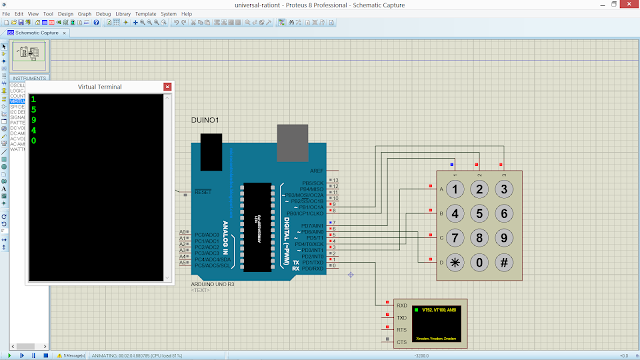Select the 2D circle drawing tool
The width and height of the screenshot is (640, 360).
[x=4, y=167]
